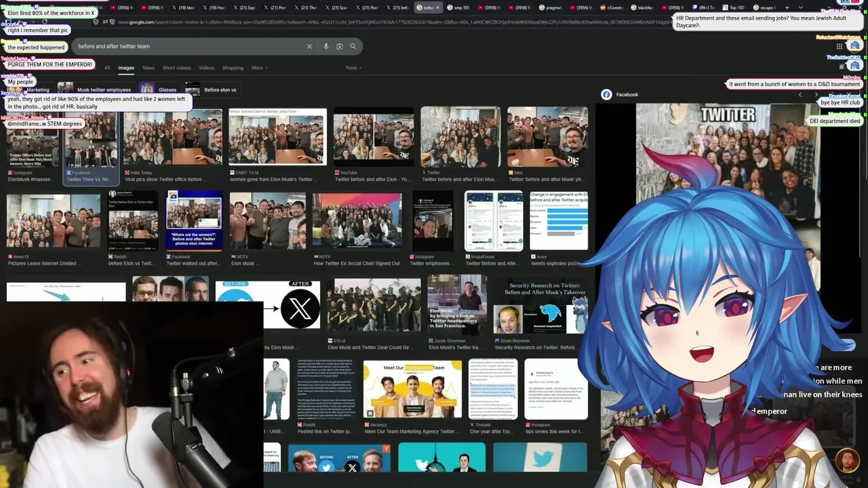Screen dimensions: 868x488
Task: Clear the Google search box text
Action: tap(309, 46)
